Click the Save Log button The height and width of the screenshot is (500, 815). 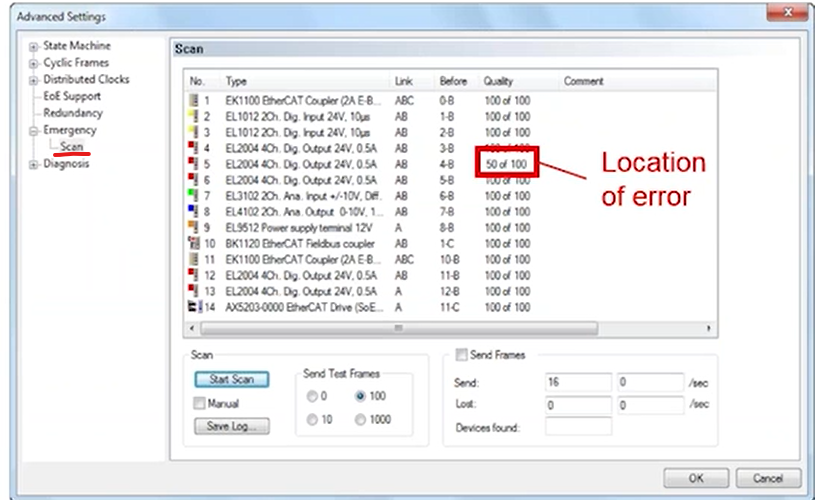(232, 426)
